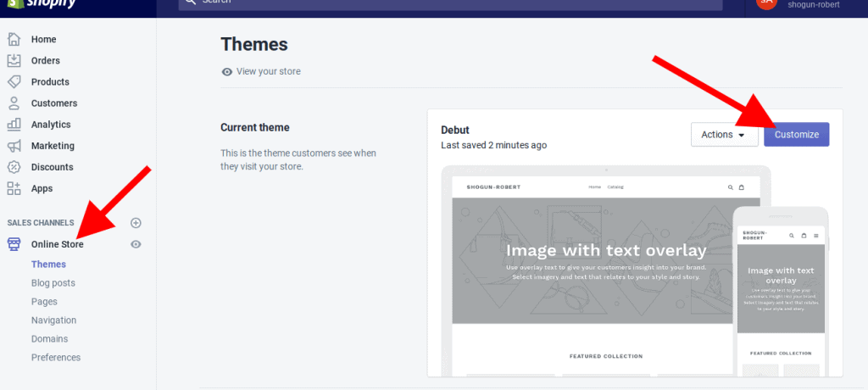Open Customers section
The width and height of the screenshot is (868, 390).
click(x=54, y=103)
